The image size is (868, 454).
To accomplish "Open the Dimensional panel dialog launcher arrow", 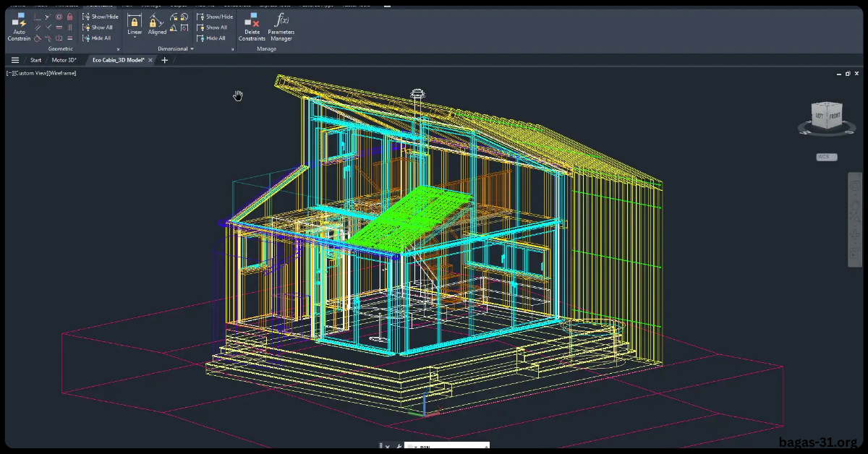I will tap(232, 49).
